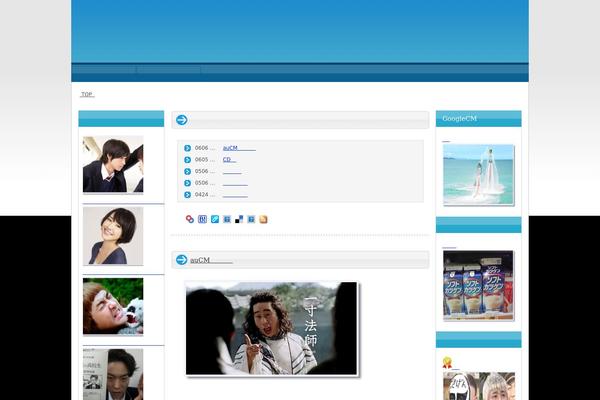Open the milk cartons thumbnail in right sidebar
600x400 pixels.
point(478,286)
